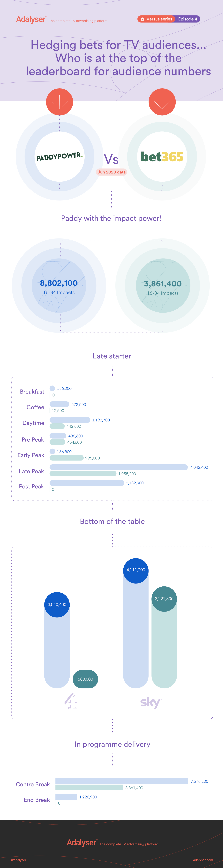
Task: Click the Versus series badge icon
Action: point(143,19)
